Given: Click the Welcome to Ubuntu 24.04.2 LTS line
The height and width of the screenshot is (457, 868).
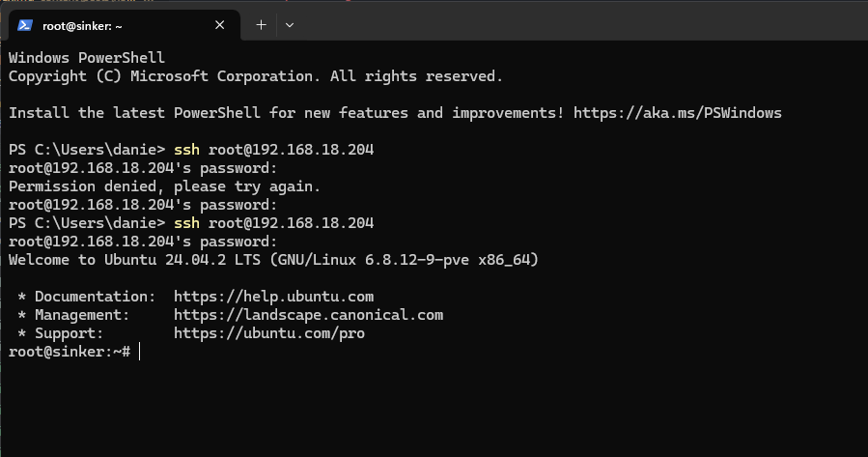Looking at the screenshot, I should coord(273,260).
